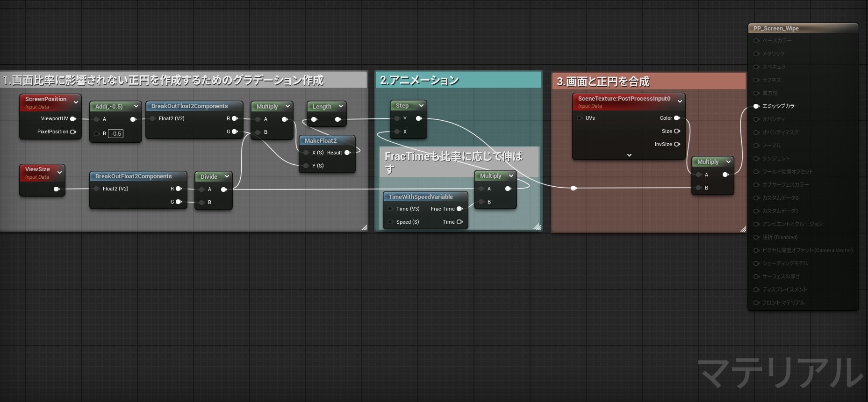The width and height of the screenshot is (868, 402).
Task: Click the Color output pin on SceneTexture
Action: [677, 118]
